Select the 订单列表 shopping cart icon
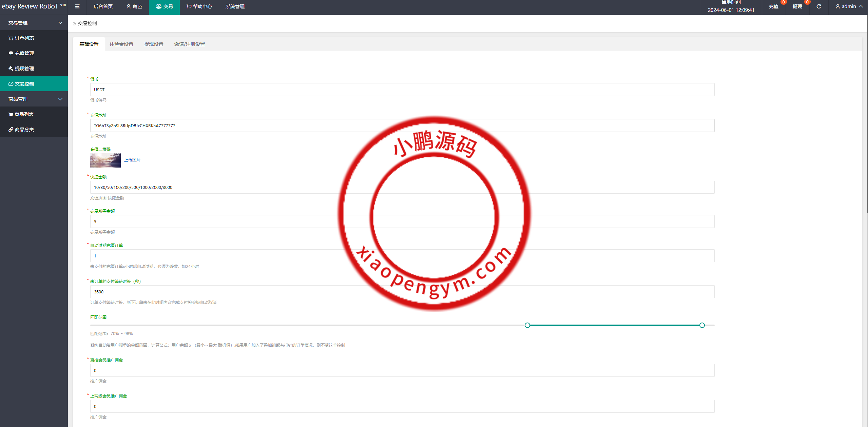This screenshot has height=427, width=868. click(11, 38)
